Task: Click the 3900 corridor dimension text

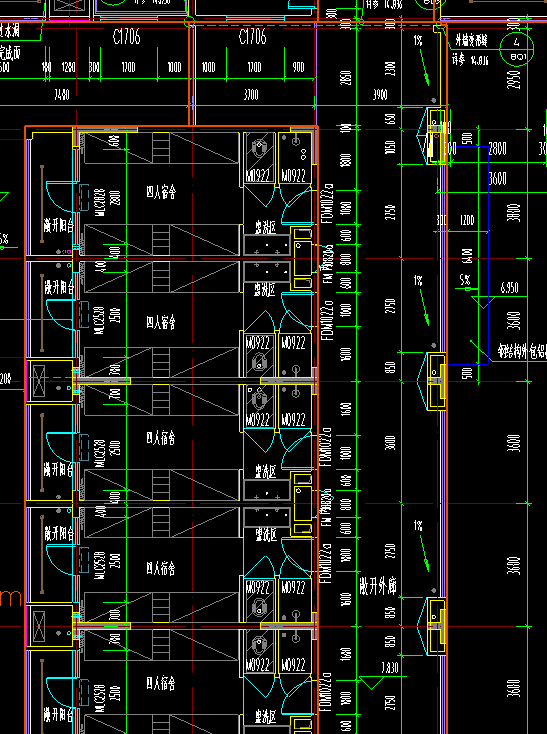Action: [380, 95]
